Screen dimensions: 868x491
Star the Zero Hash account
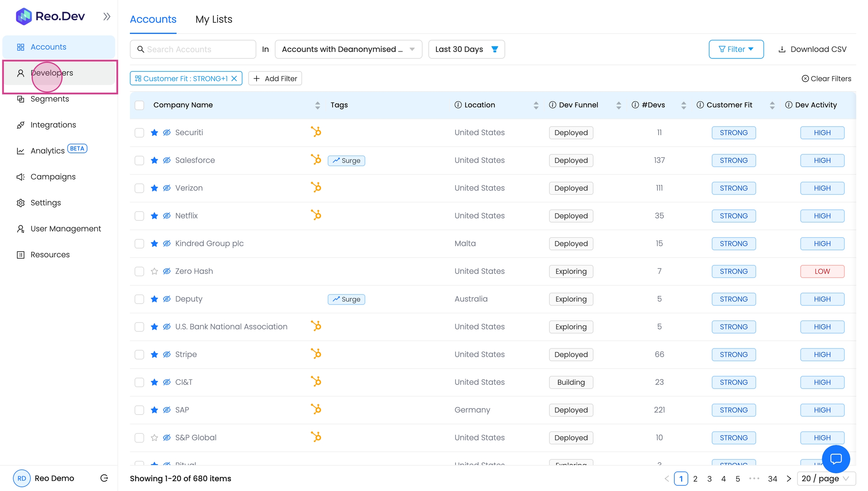point(154,271)
